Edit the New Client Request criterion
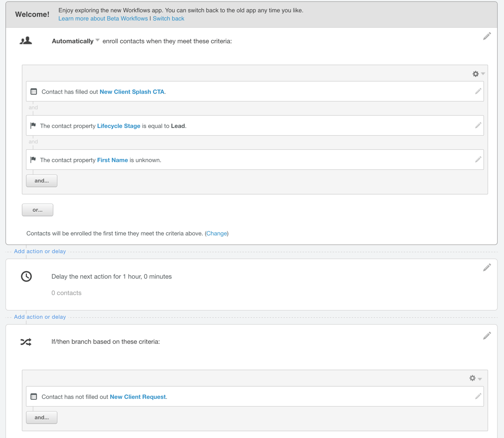 click(x=478, y=396)
